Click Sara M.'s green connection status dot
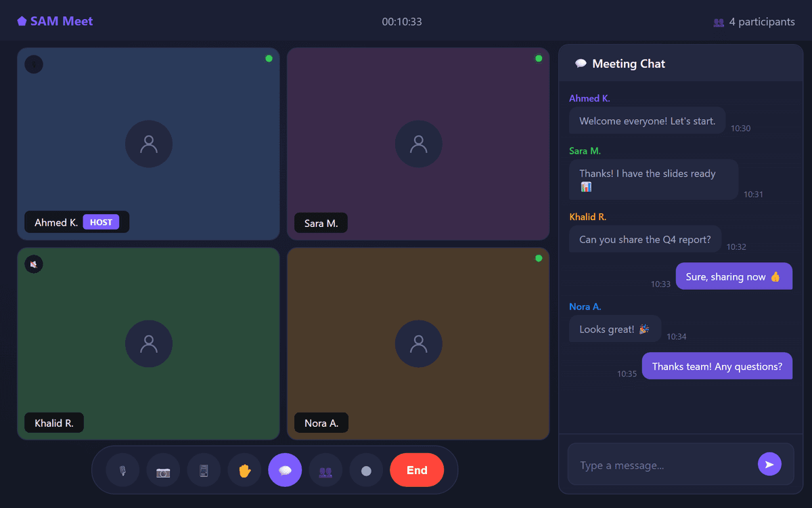The height and width of the screenshot is (508, 812). 539,58
